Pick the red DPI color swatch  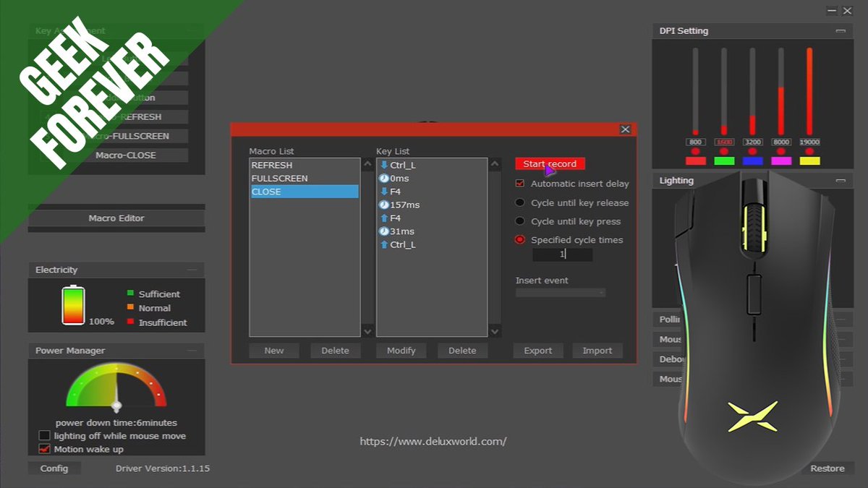(x=696, y=160)
